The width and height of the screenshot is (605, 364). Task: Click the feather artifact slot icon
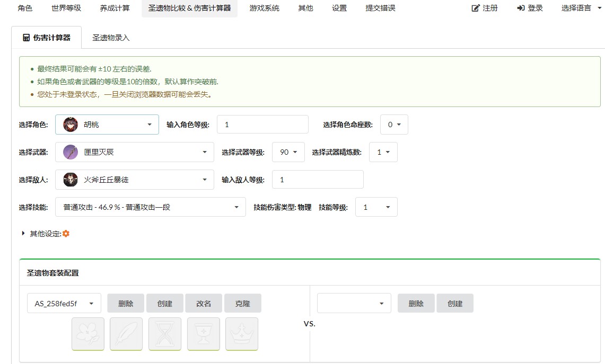click(126, 334)
